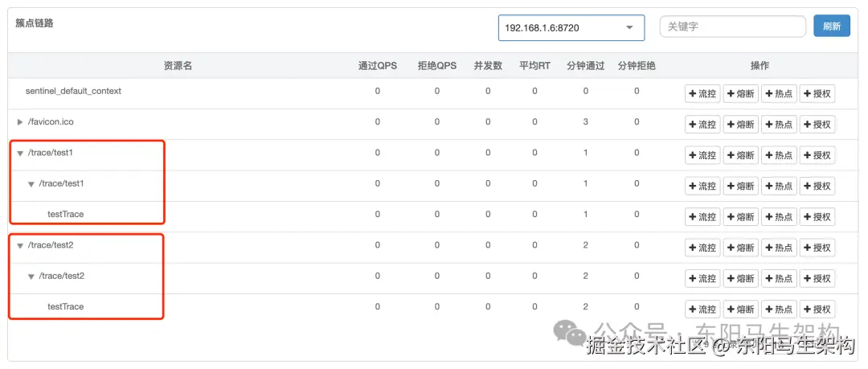Add 流控 rule for last testTrace row
Screen dimensions: 868x369
tap(702, 310)
